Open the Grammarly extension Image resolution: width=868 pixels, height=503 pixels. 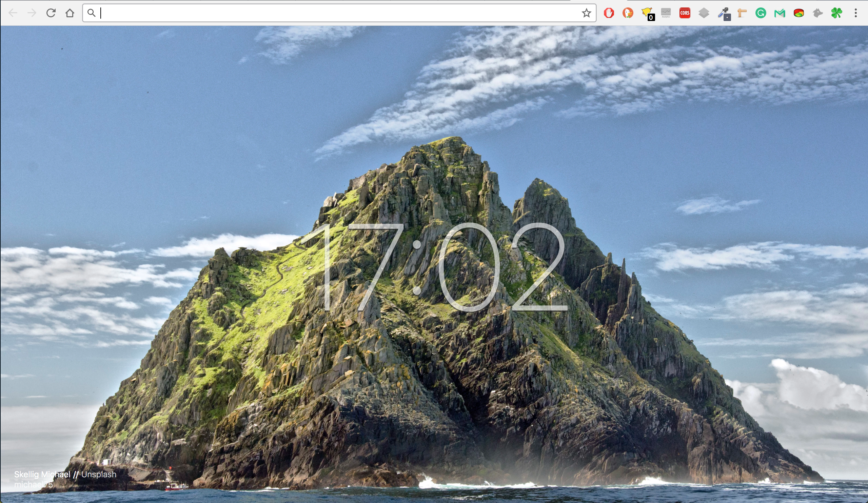761,13
